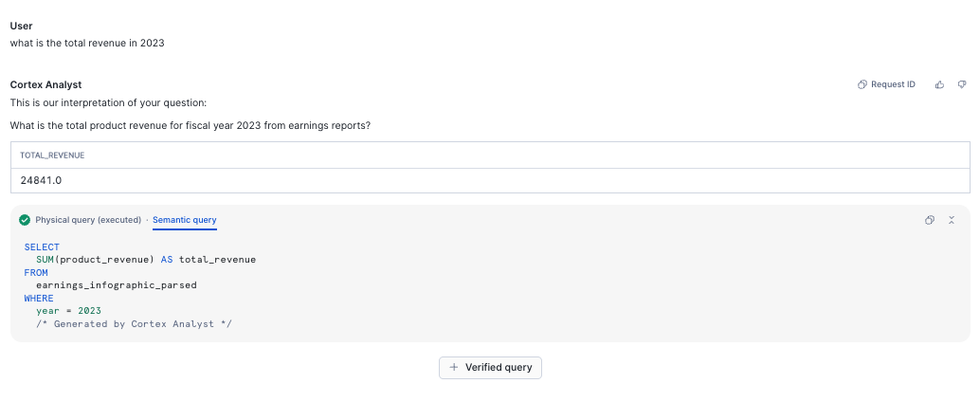Click the plus icon on Verified query
The height and width of the screenshot is (402, 980).
pyautogui.click(x=454, y=367)
